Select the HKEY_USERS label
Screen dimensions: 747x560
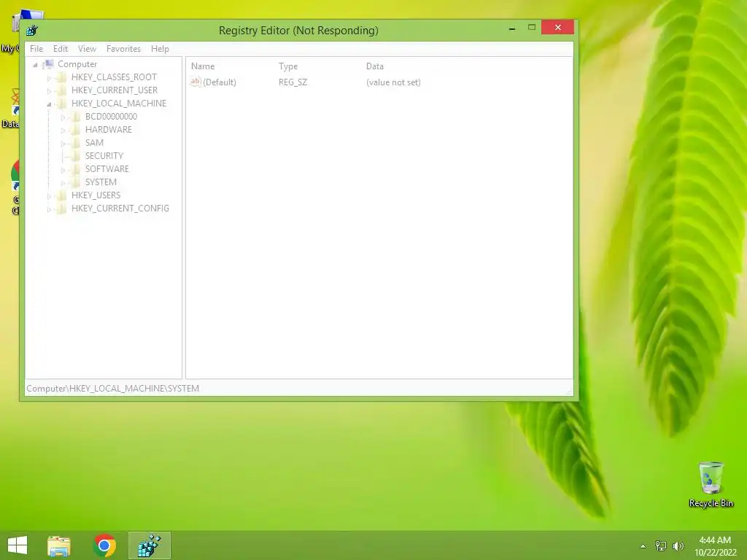[x=96, y=195]
